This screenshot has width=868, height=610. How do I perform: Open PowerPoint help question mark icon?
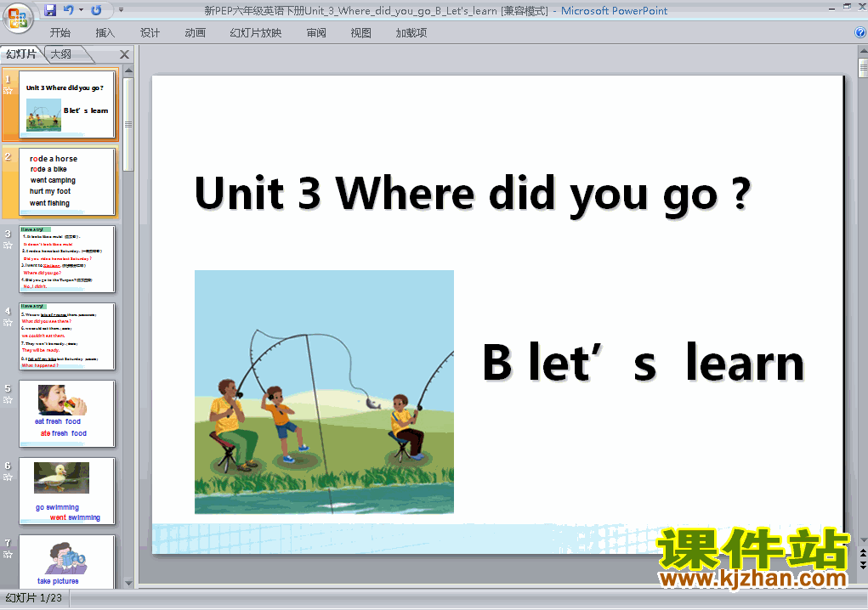click(x=860, y=32)
